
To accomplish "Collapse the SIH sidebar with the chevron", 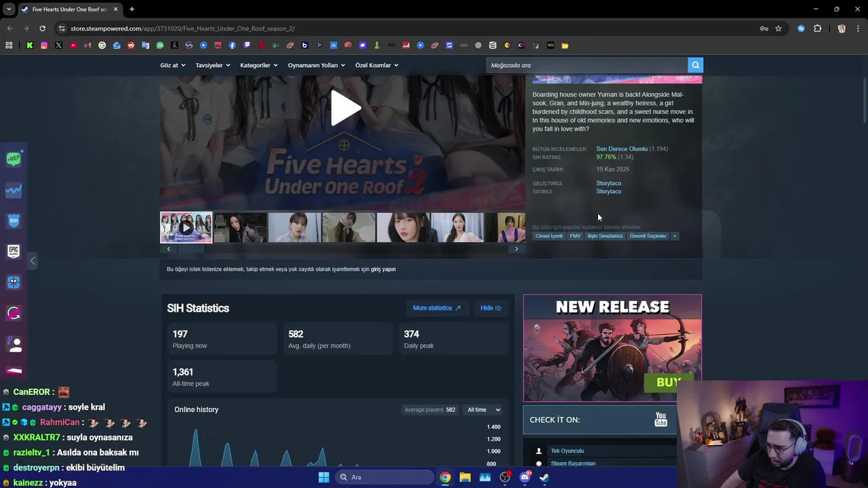I will tap(33, 261).
